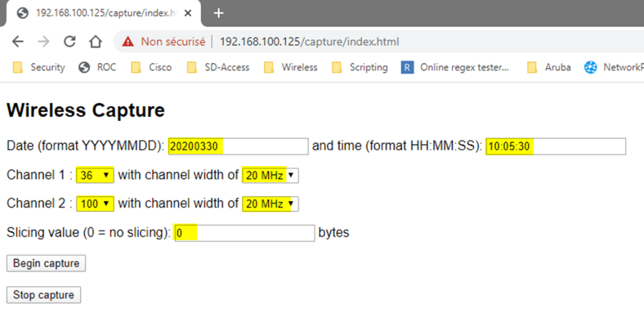The image size is (644, 318).
Task: Expand the Channel 2 number dropdown
Action: click(95, 204)
